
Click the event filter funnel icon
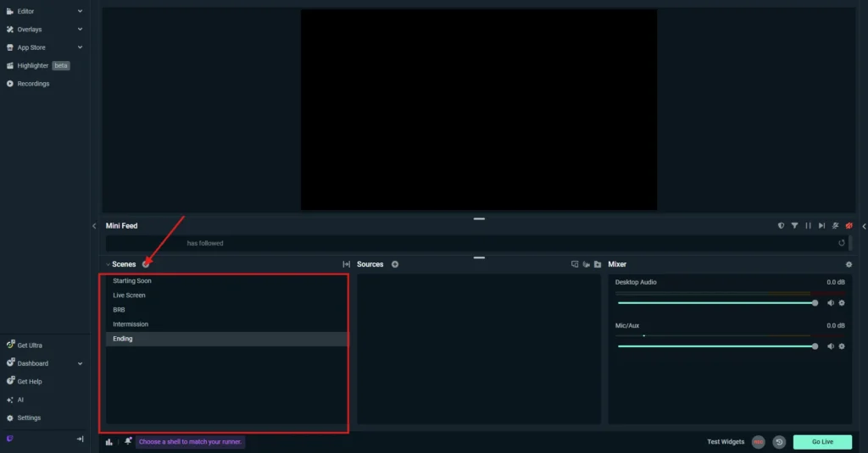point(794,226)
